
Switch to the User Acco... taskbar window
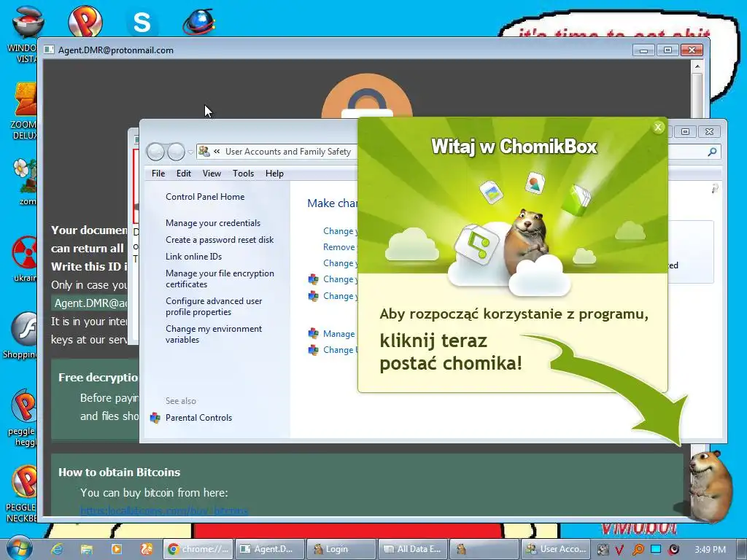(x=556, y=549)
